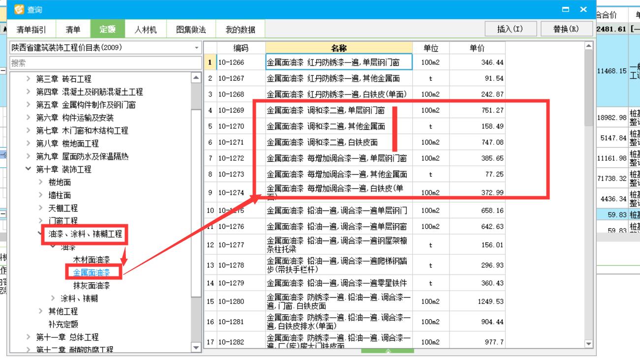The height and width of the screenshot is (364, 640).
Task: Maximize the 查询 window
Action: tap(566, 9)
